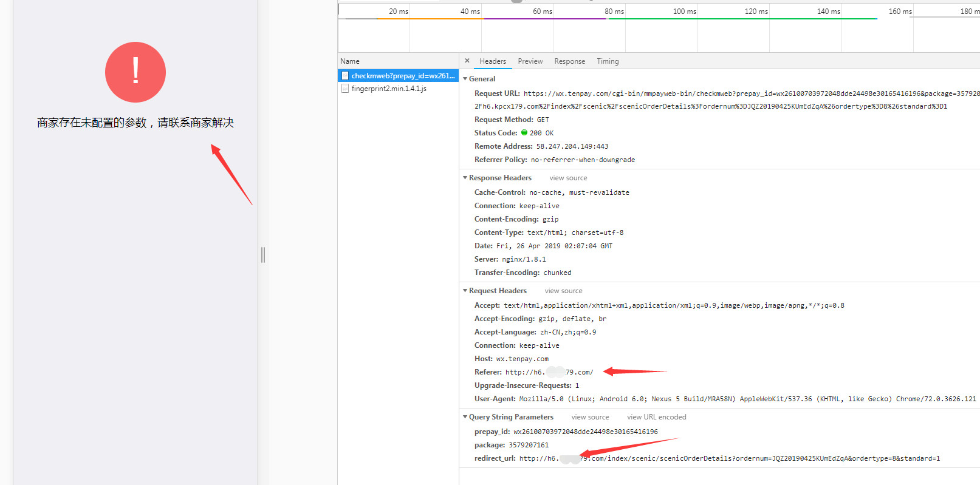Select the Headers tab
The height and width of the screenshot is (485, 980).
click(492, 61)
